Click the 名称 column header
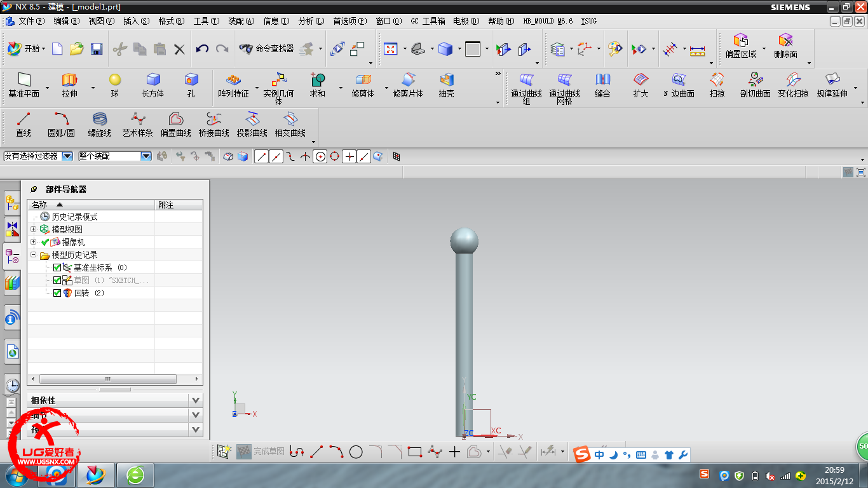 91,205
